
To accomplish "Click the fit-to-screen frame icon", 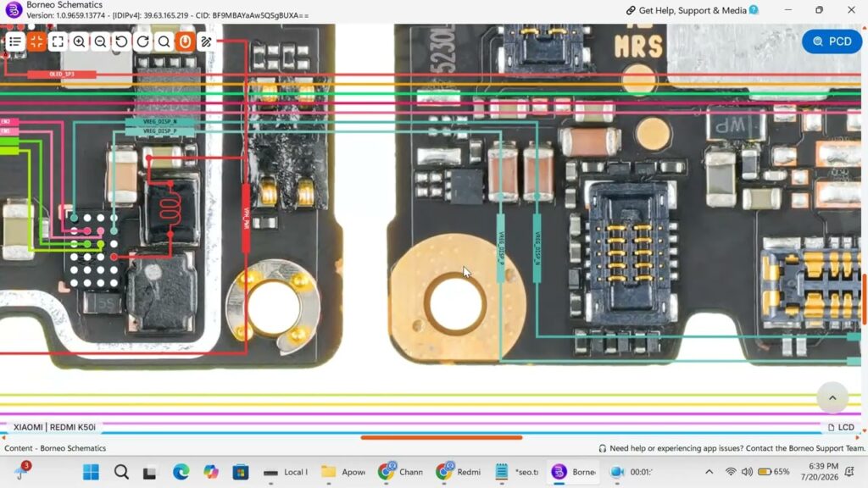I will pyautogui.click(x=58, y=42).
